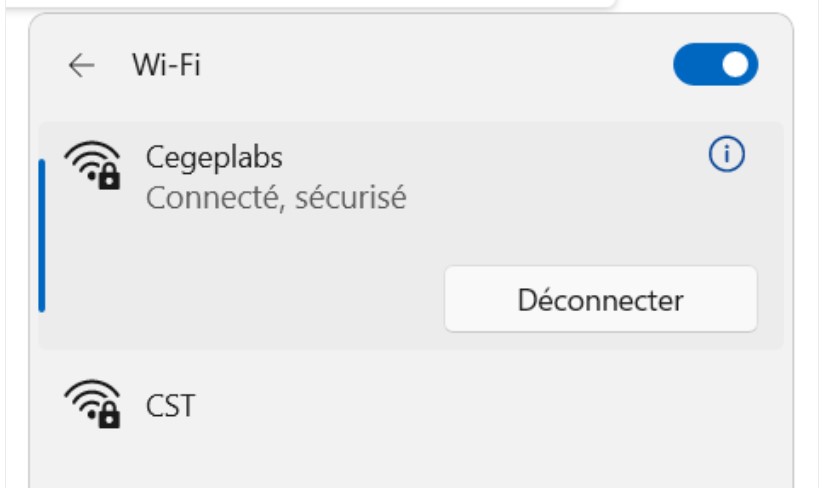The width and height of the screenshot is (840, 488).
Task: Click the Wi-Fi panel title text
Action: pyautogui.click(x=167, y=66)
